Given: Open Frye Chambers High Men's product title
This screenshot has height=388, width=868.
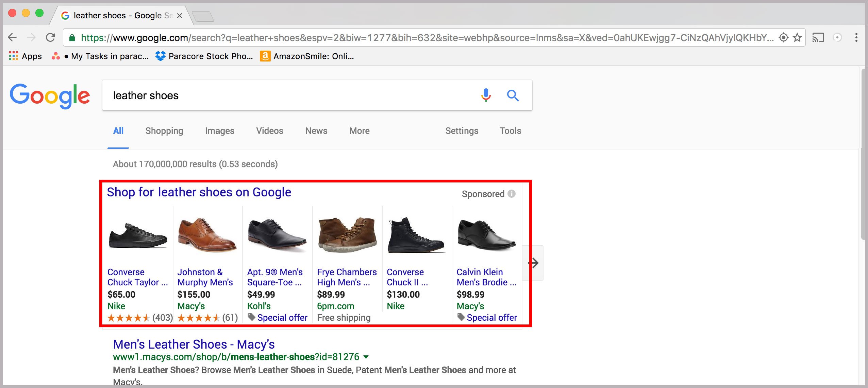Looking at the screenshot, I should click(x=347, y=277).
